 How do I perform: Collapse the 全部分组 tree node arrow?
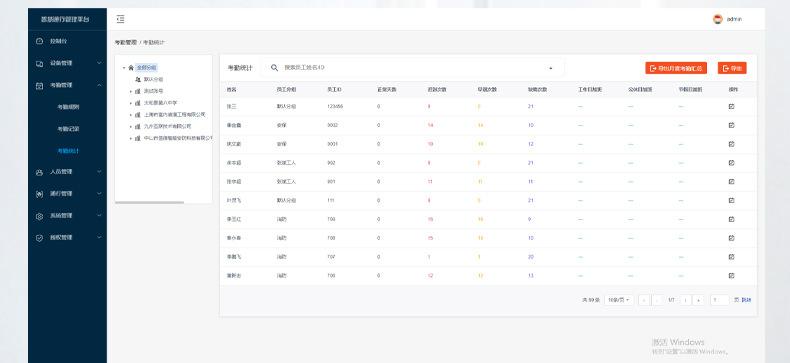[x=124, y=68]
